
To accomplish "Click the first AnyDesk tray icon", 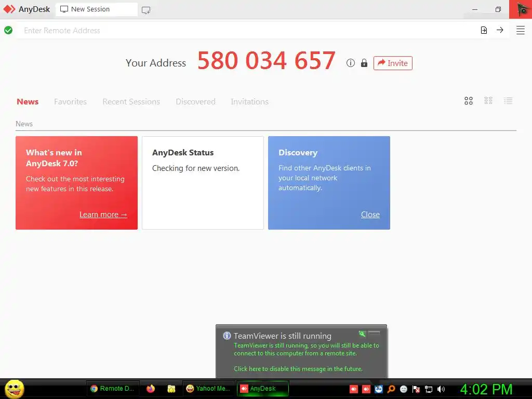I will [353, 389].
